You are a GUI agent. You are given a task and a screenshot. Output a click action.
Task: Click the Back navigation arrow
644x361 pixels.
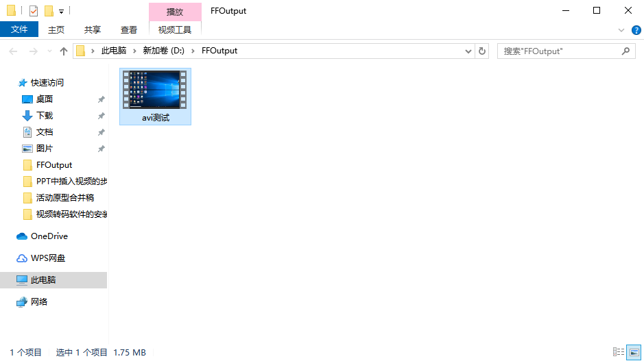(x=13, y=51)
